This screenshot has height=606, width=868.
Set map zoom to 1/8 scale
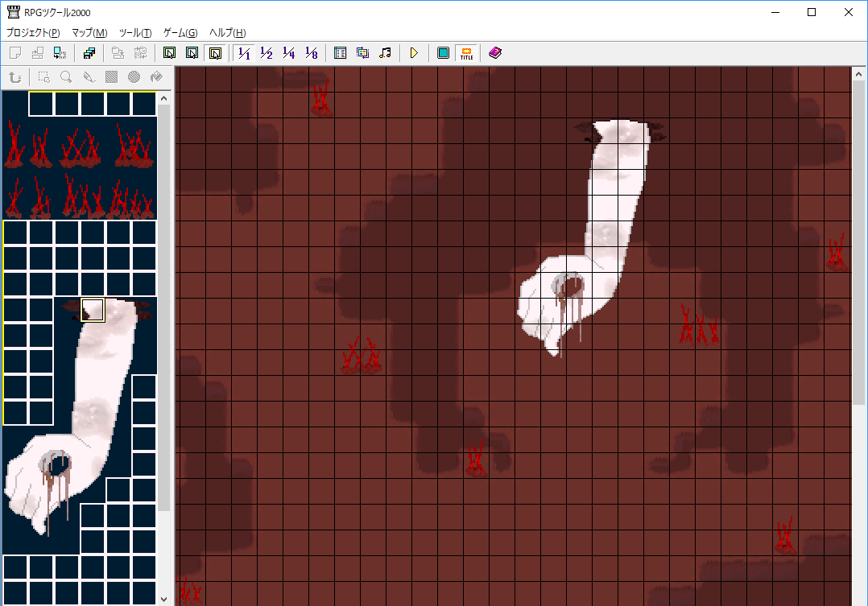(x=312, y=53)
